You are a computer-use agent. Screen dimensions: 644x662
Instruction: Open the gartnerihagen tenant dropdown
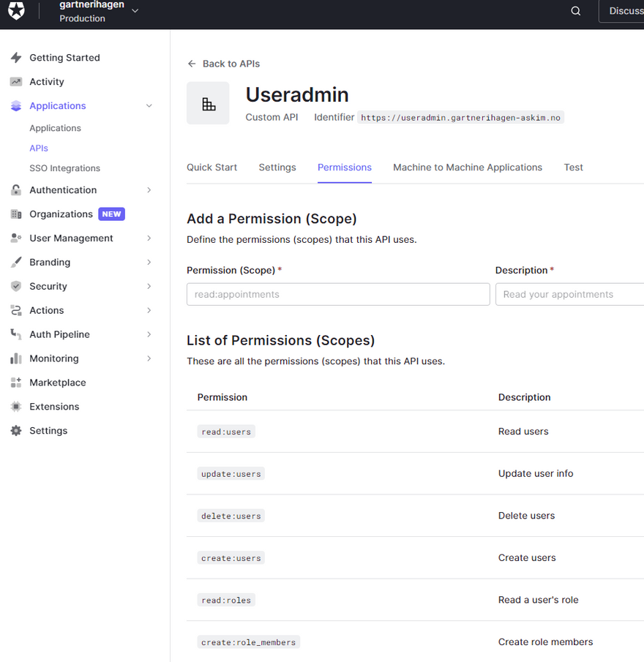(x=135, y=11)
